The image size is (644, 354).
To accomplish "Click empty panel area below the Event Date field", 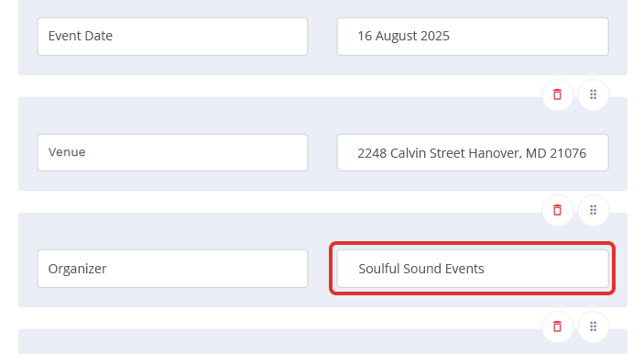I will (172, 65).
